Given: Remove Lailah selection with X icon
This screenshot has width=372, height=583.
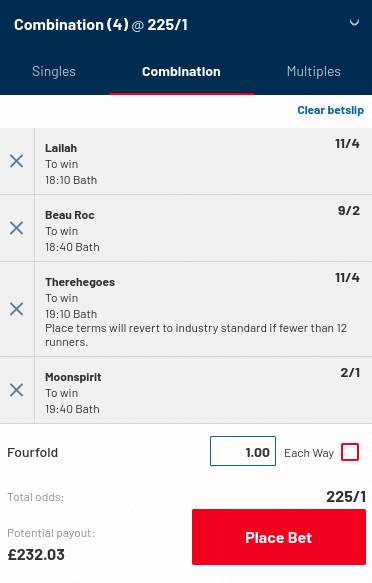Looking at the screenshot, I should 17,161.
